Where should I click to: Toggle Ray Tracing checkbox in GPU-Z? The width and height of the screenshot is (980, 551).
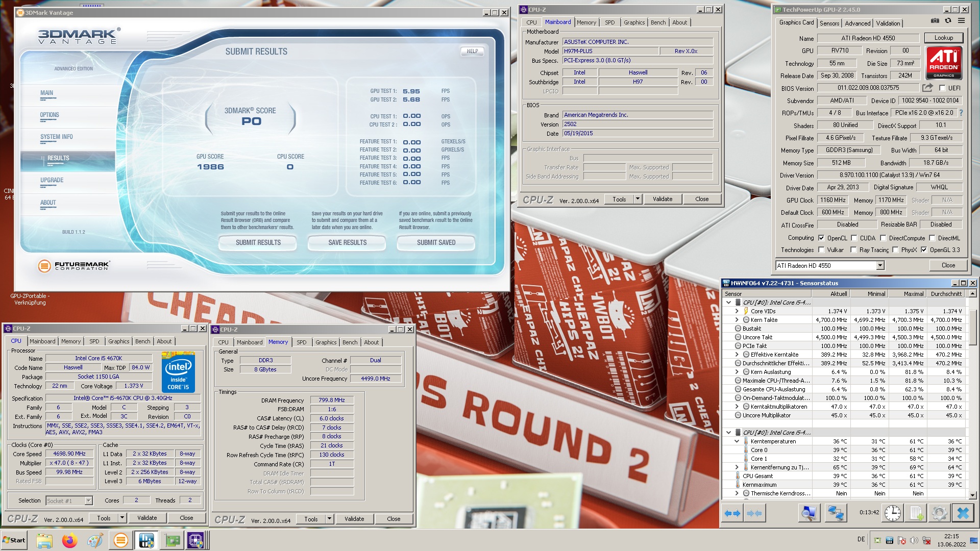point(853,249)
